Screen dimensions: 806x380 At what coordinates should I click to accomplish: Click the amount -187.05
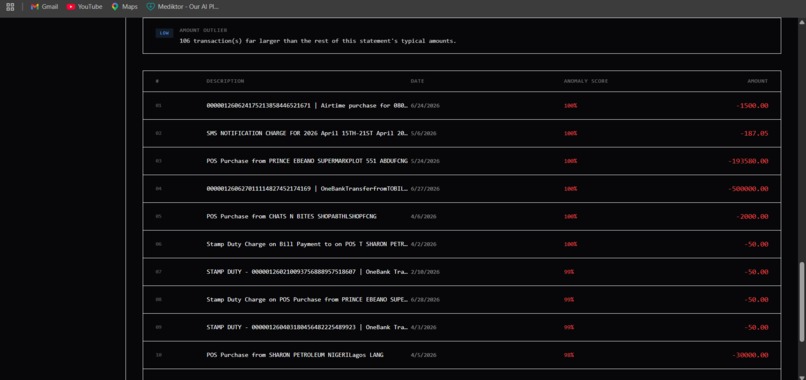(x=754, y=133)
